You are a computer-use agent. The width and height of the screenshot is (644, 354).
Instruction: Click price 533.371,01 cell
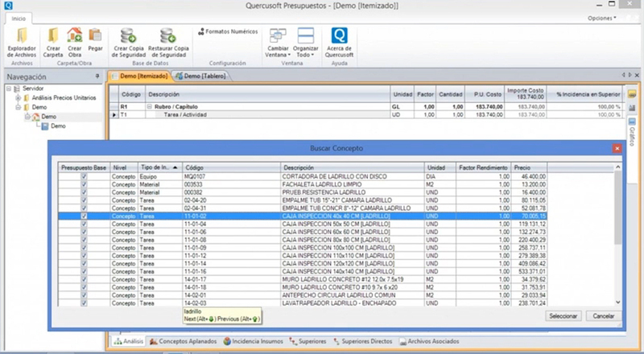pos(529,271)
